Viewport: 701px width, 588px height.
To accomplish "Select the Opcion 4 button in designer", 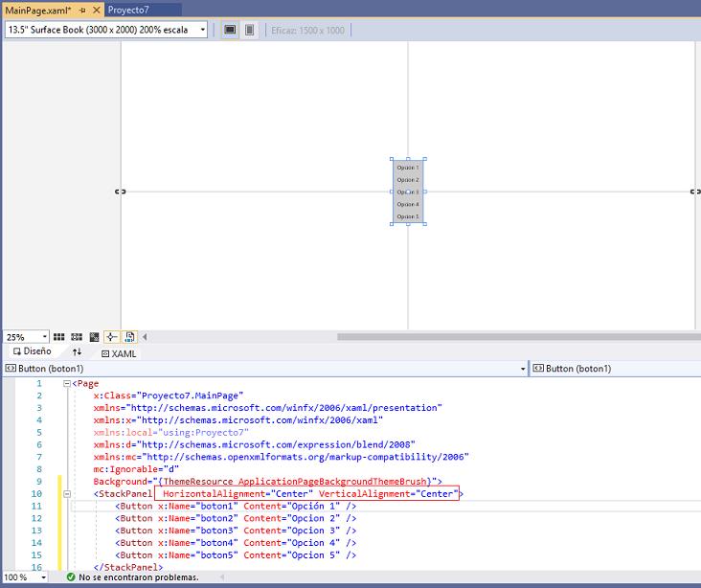I will point(408,204).
